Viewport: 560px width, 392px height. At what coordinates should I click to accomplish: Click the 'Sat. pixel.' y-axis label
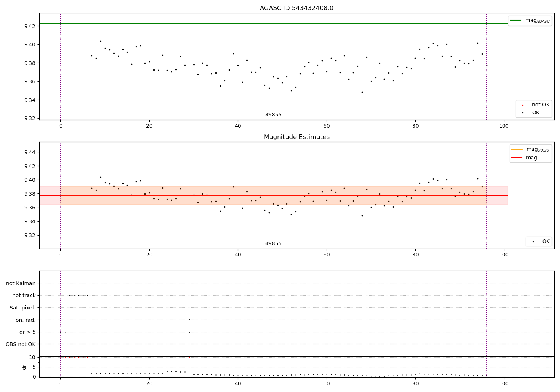click(x=23, y=308)
